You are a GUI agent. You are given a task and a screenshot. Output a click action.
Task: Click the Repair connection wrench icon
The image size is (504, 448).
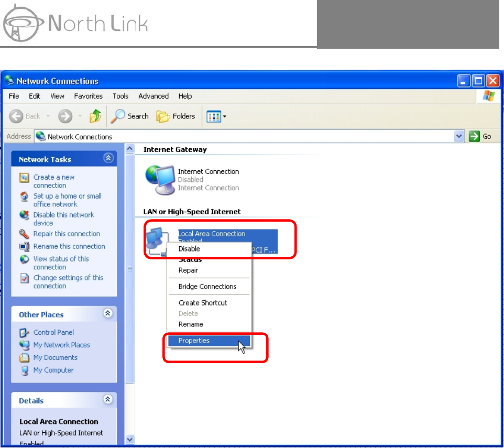tap(24, 234)
